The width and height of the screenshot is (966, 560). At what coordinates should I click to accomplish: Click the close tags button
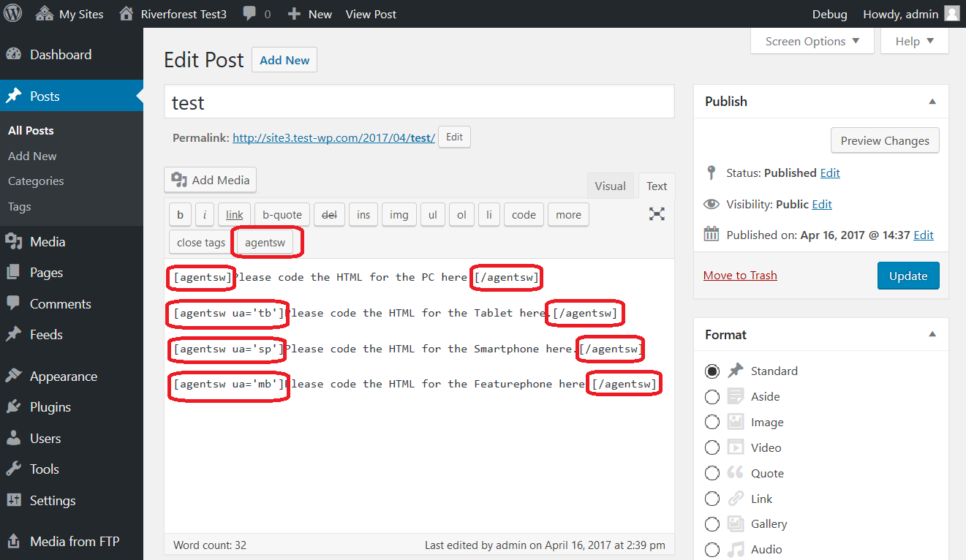201,243
